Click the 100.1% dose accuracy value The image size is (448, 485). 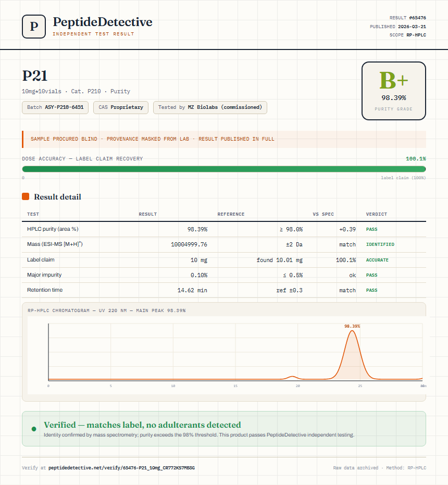(x=416, y=159)
